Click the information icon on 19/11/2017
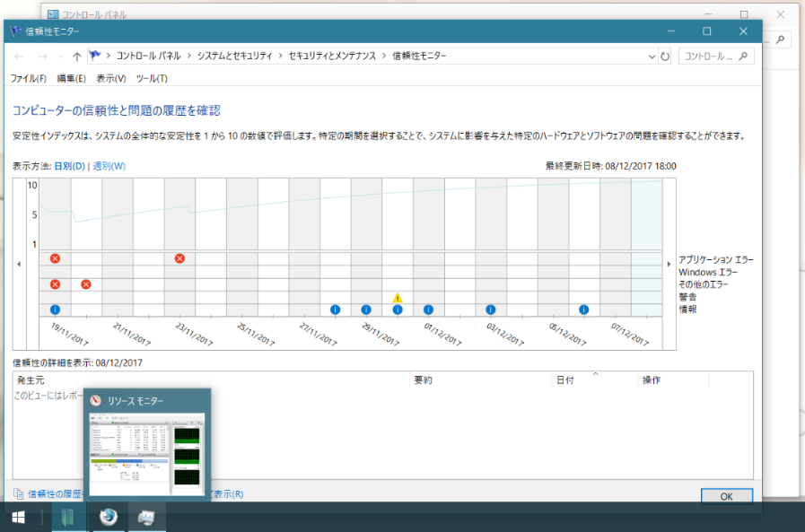This screenshot has height=532, width=805. point(55,310)
